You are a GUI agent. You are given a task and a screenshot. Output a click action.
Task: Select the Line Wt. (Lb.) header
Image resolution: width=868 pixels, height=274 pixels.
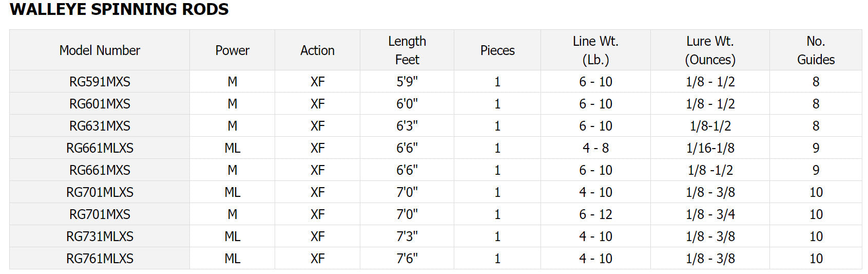pos(595,50)
